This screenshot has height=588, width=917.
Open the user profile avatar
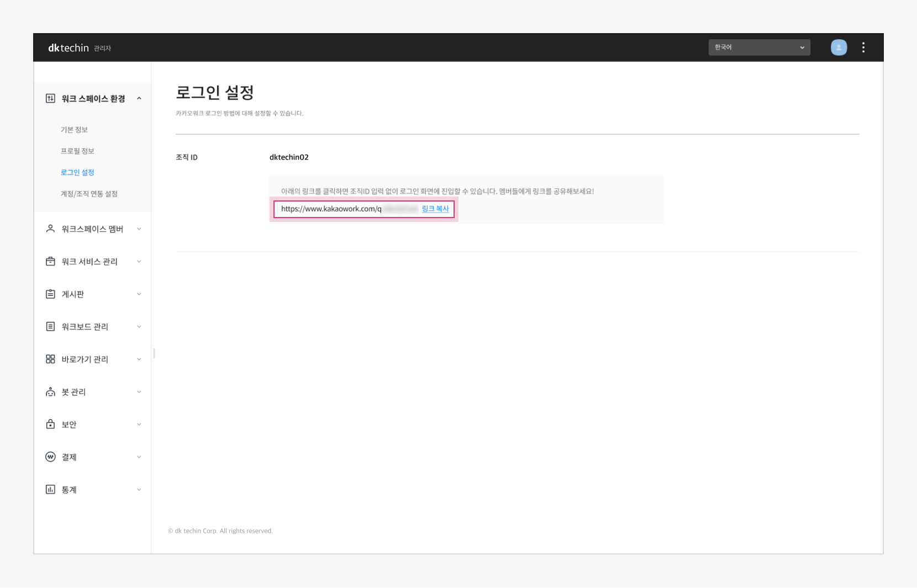[x=839, y=47]
